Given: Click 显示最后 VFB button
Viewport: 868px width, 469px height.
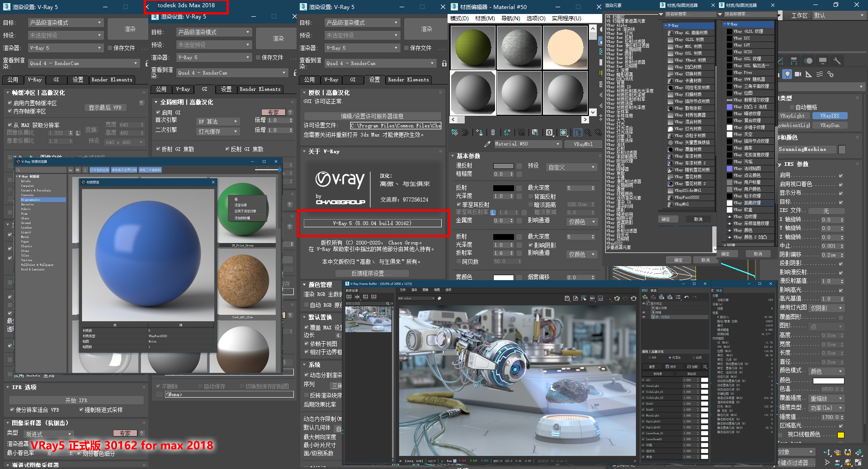Looking at the screenshot, I should pos(105,108).
